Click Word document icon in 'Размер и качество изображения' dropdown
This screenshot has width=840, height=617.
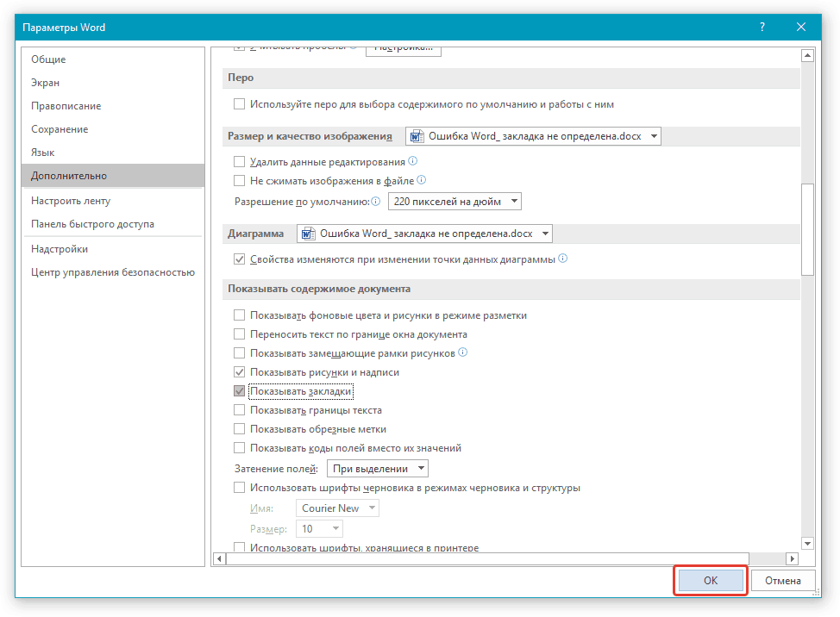pos(417,136)
